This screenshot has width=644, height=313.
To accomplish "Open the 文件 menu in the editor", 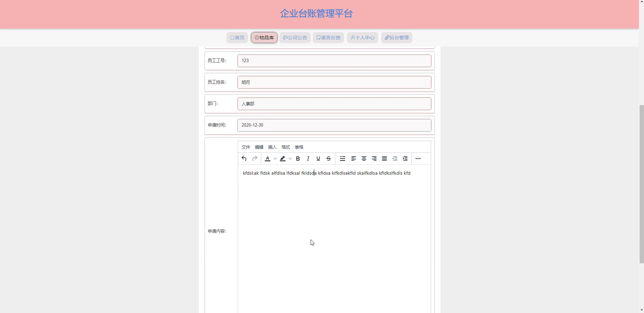I will pyautogui.click(x=246, y=147).
